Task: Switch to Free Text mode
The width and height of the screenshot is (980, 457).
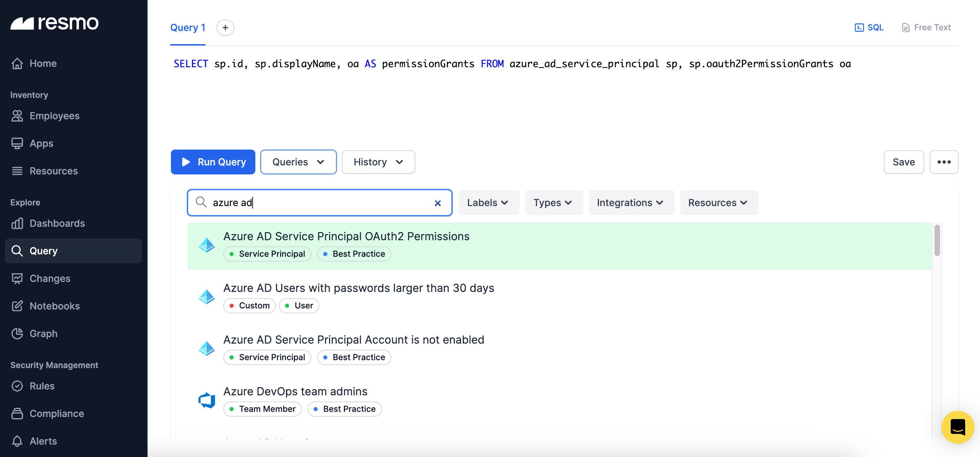Action: point(926,27)
